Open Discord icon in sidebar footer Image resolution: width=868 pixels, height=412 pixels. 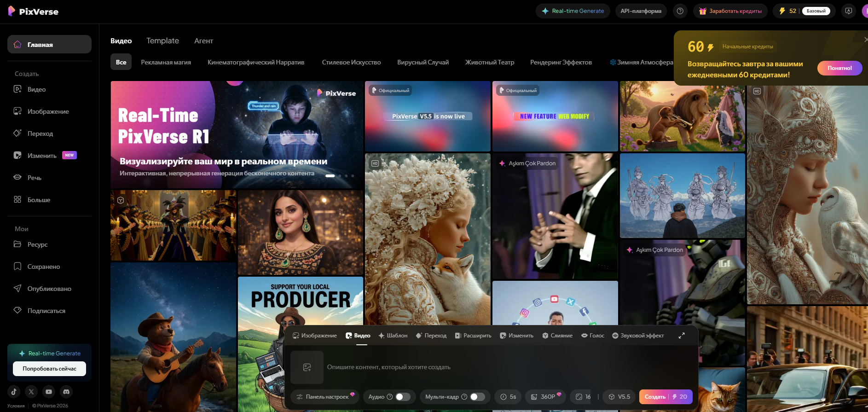click(x=66, y=392)
